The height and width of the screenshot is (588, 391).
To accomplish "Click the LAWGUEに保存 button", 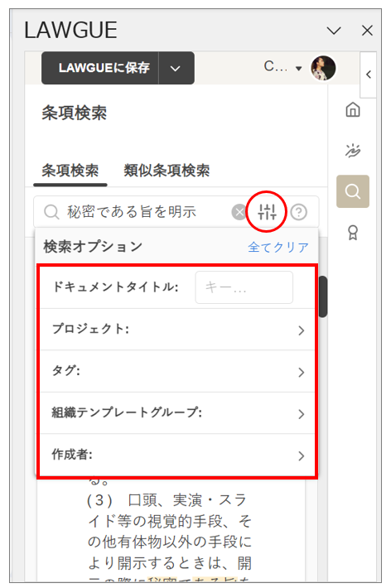I will [100, 68].
